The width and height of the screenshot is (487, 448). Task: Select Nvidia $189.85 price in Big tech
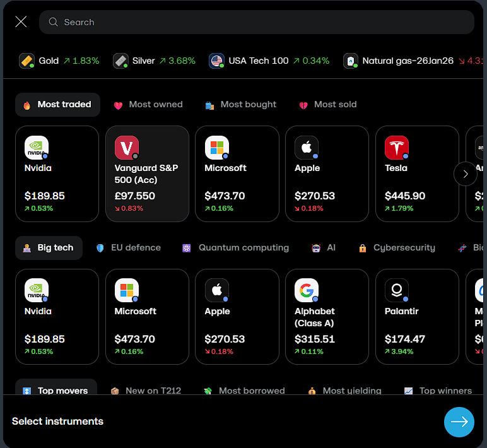(x=44, y=339)
